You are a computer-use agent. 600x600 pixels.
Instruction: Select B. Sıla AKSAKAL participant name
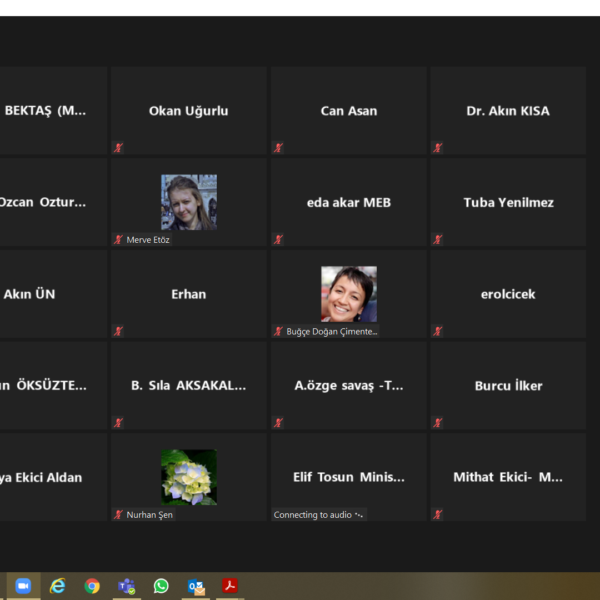[189, 386]
